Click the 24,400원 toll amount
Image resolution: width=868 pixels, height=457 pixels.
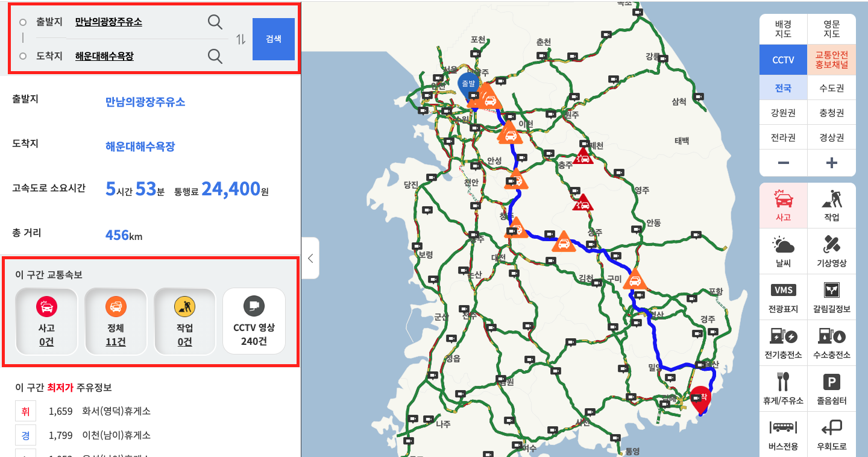(x=235, y=189)
